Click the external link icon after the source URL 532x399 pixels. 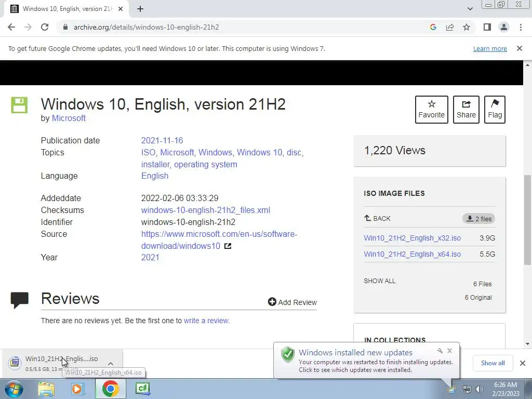coord(228,246)
